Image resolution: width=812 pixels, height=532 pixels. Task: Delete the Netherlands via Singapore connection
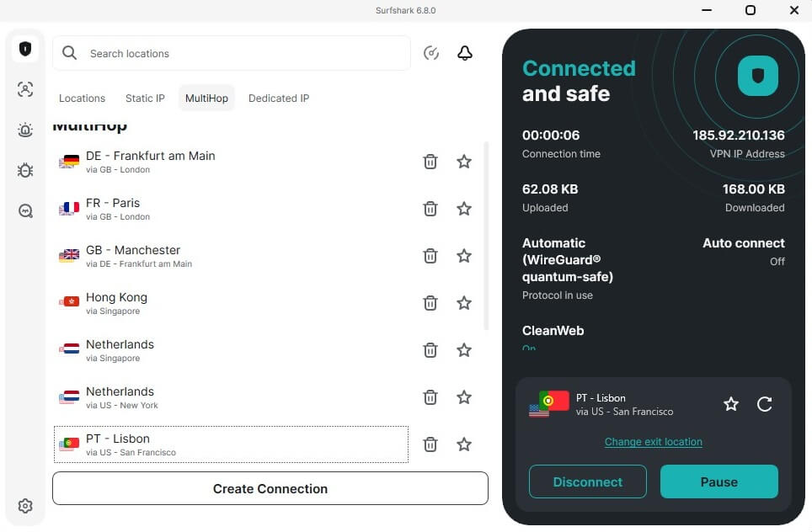click(x=430, y=350)
